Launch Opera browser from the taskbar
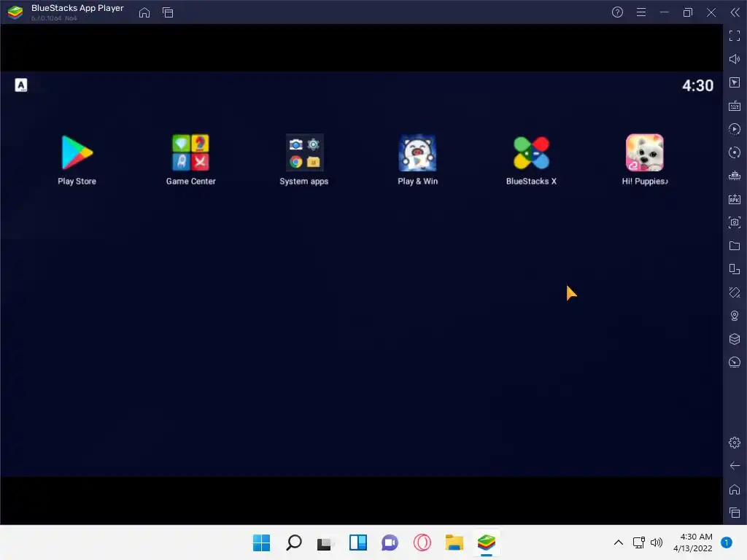The height and width of the screenshot is (560, 747). [422, 542]
